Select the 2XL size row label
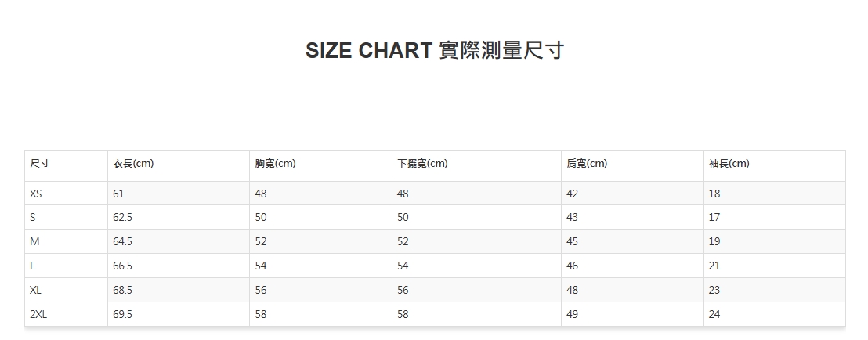Viewport: 868px width, 340px height. [39, 314]
